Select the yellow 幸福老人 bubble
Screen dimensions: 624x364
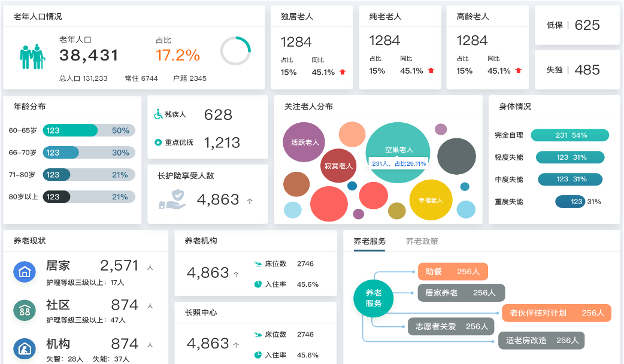430,200
